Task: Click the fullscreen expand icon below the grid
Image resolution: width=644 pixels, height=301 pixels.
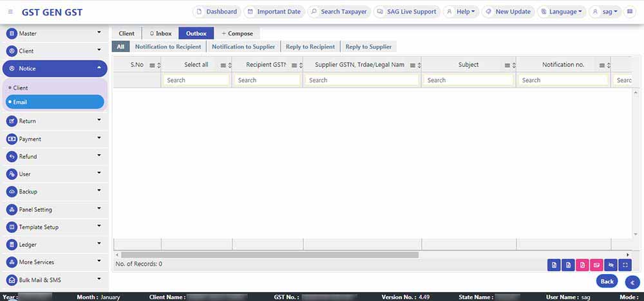Action: point(625,264)
